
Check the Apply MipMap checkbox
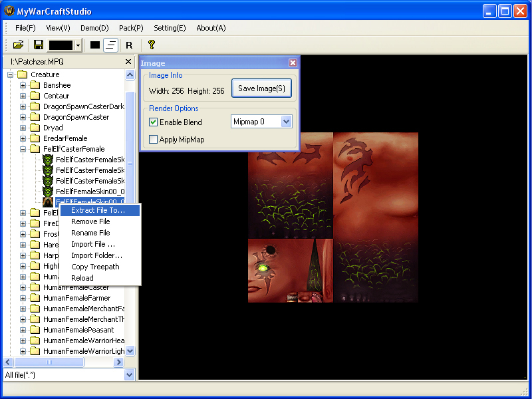(154, 140)
